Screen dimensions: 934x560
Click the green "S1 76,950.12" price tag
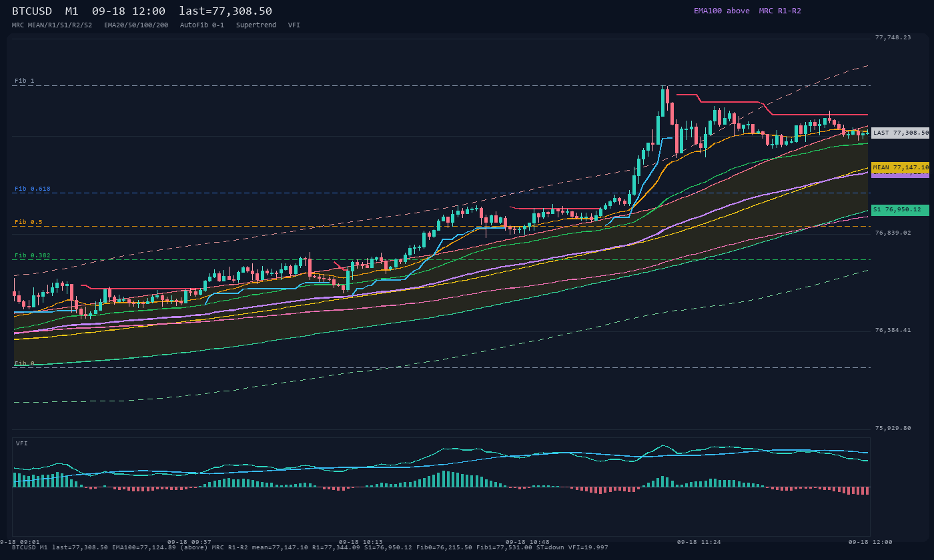(x=900, y=209)
